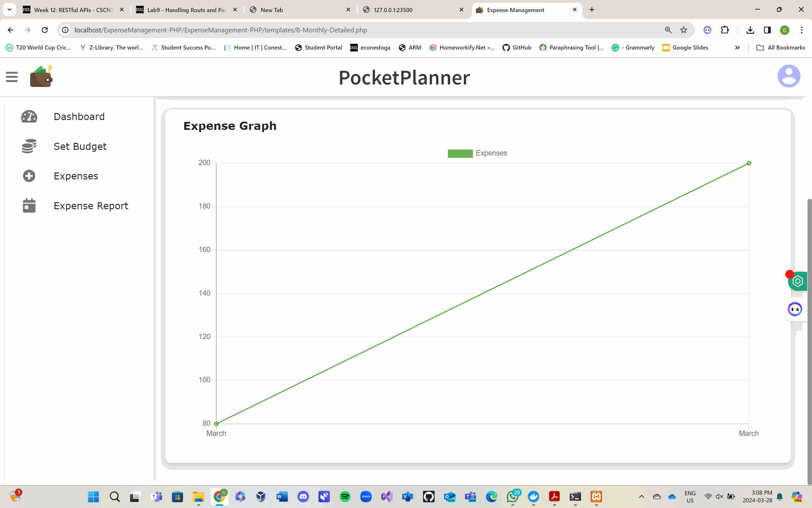Open taskbar Search
Image resolution: width=812 pixels, height=508 pixels.
tap(114, 497)
